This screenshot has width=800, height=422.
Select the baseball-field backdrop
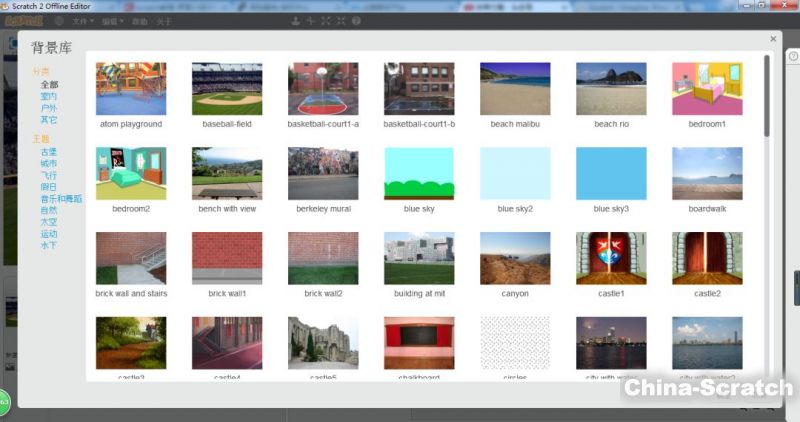tap(227, 89)
